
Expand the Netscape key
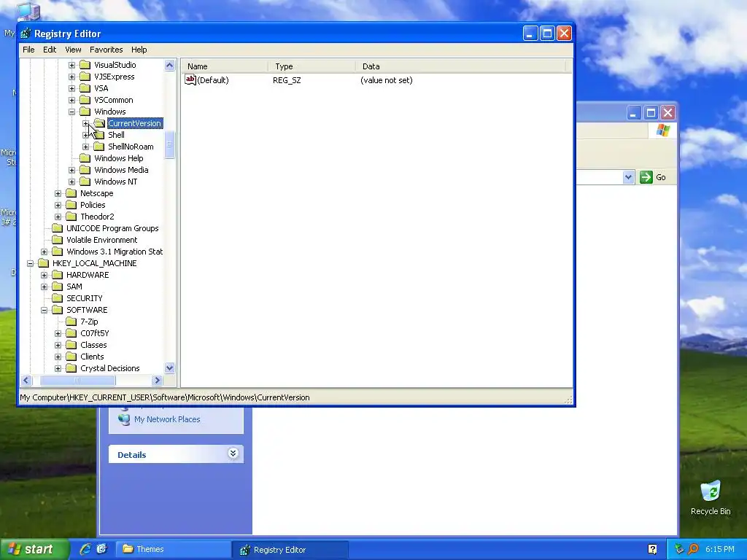(x=58, y=193)
